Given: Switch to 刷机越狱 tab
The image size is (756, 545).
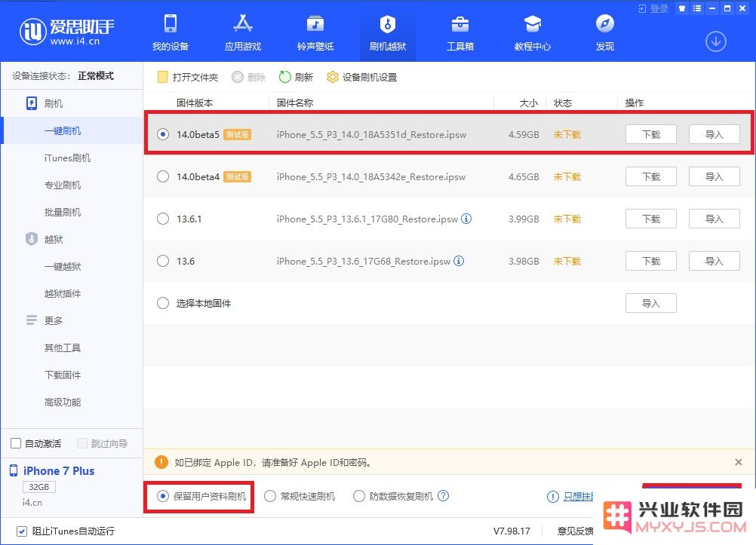Looking at the screenshot, I should click(x=388, y=32).
